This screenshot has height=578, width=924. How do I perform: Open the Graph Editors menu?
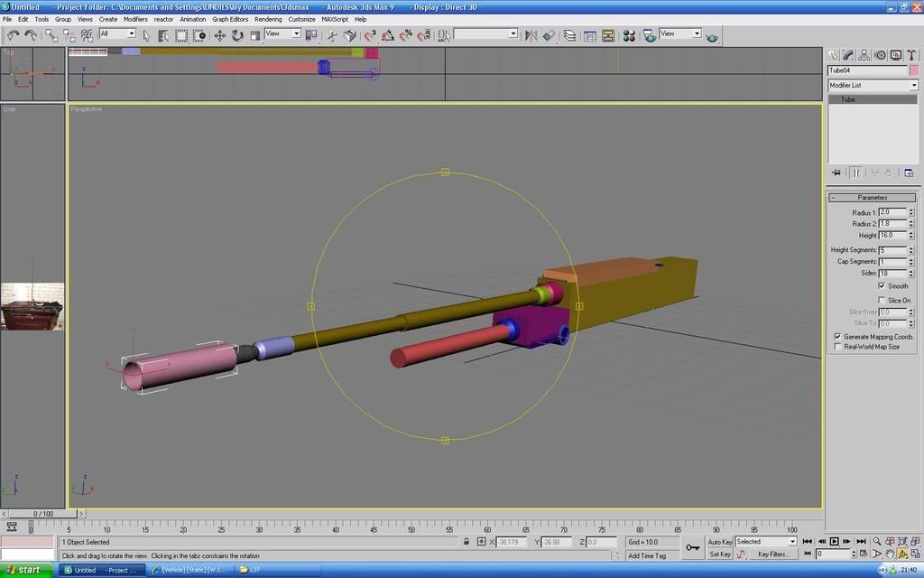point(230,19)
